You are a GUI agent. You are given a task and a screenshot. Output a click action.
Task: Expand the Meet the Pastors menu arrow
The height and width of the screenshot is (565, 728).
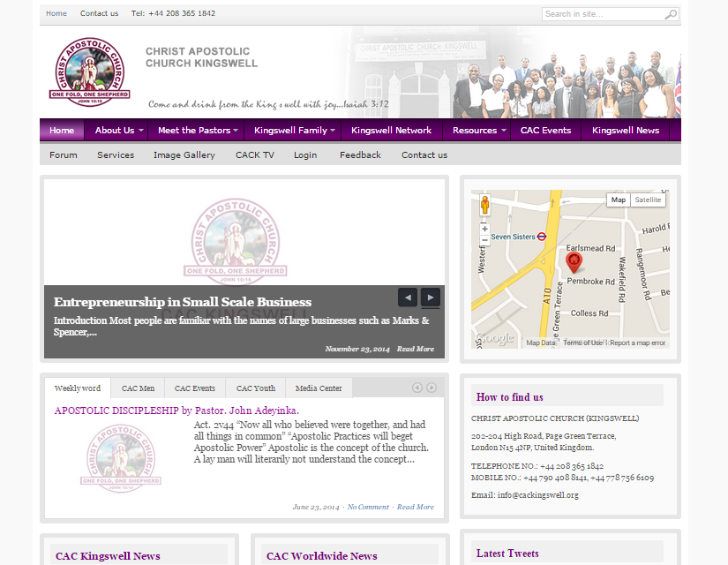tap(236, 131)
